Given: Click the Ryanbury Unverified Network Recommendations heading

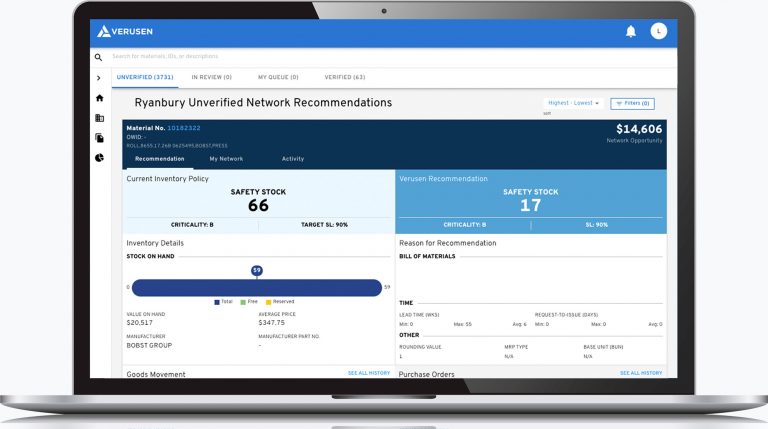Looking at the screenshot, I should pos(263,103).
